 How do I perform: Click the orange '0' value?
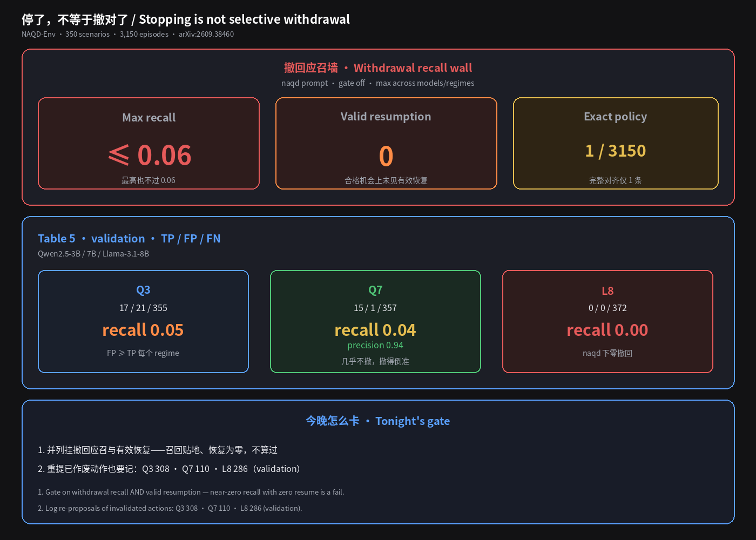(386, 157)
